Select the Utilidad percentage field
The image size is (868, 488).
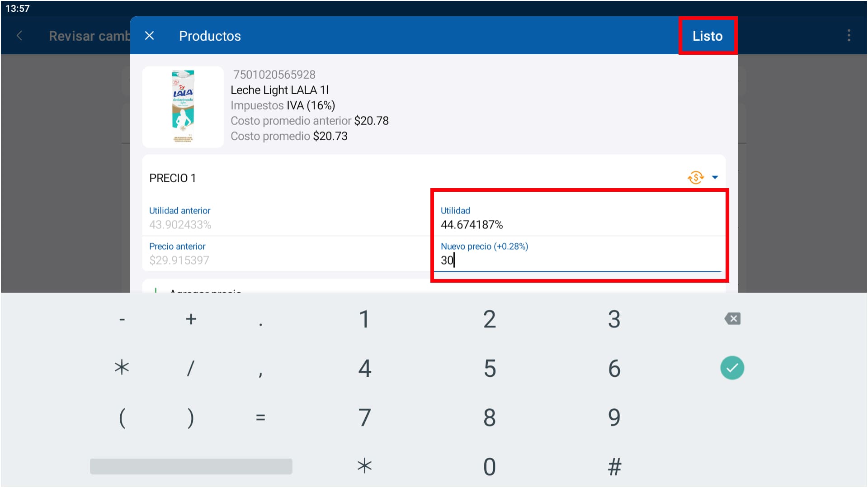click(579, 224)
